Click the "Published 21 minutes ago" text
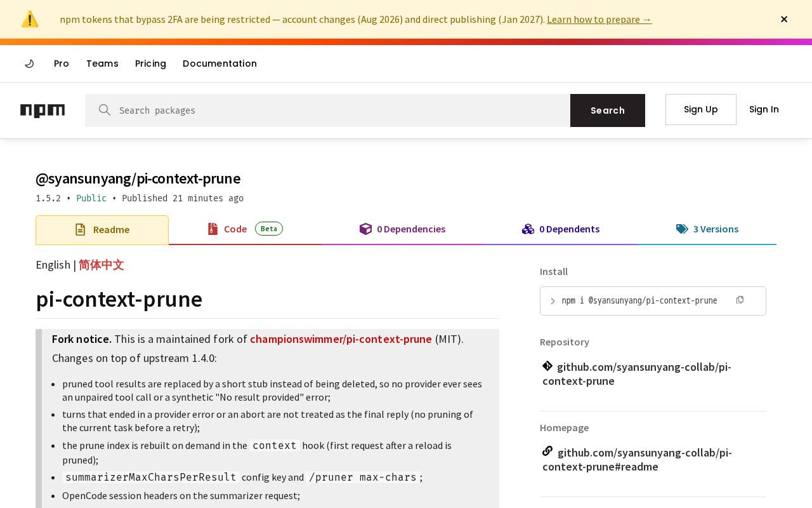 click(x=183, y=198)
